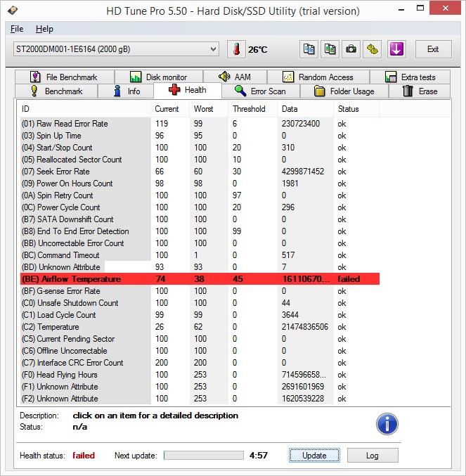Select the (C2) Temperature row
Image resolution: width=466 pixels, height=476 pixels.
pos(200,327)
